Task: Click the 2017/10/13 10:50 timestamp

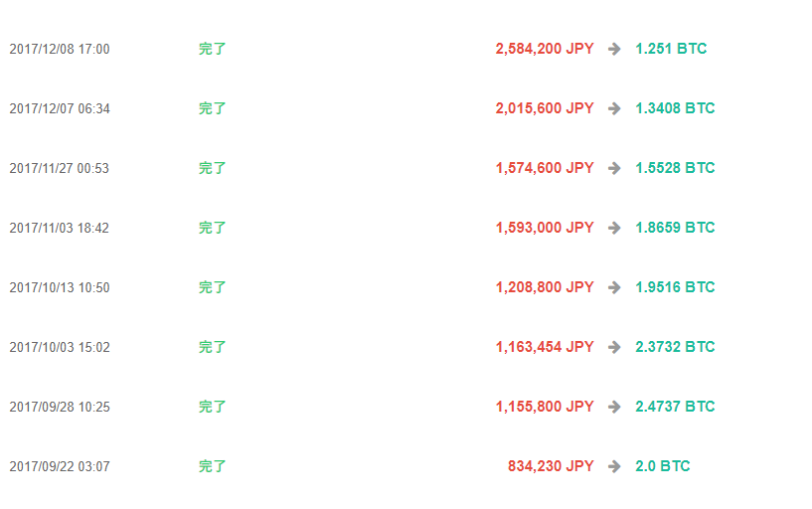Action: [60, 287]
